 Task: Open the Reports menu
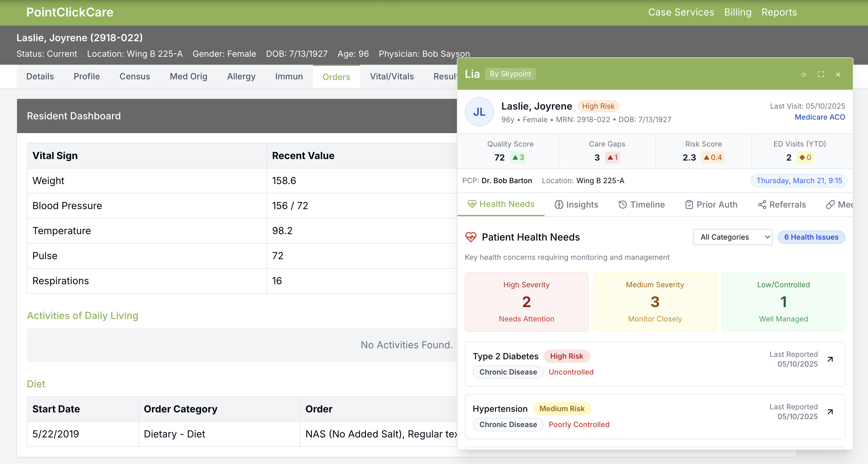[779, 12]
